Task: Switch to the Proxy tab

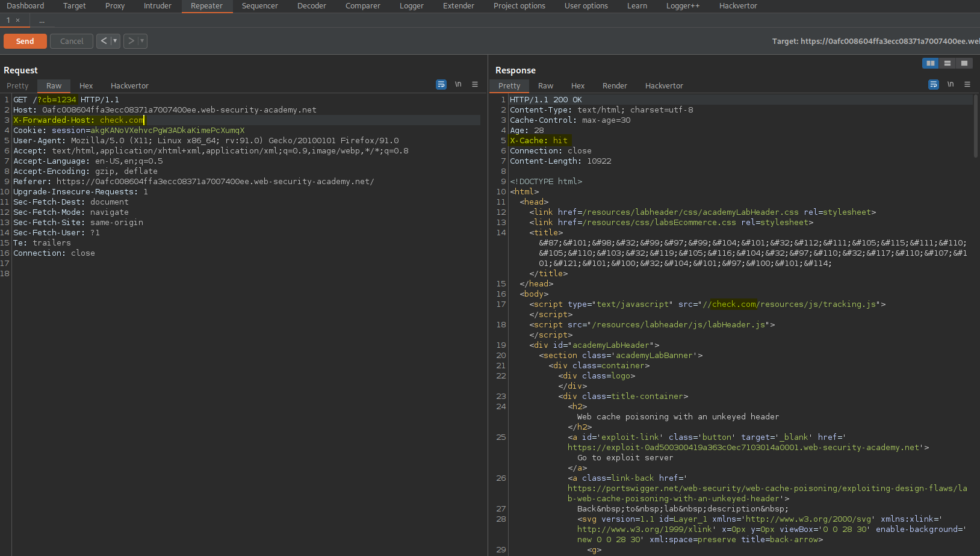Action: coord(115,6)
